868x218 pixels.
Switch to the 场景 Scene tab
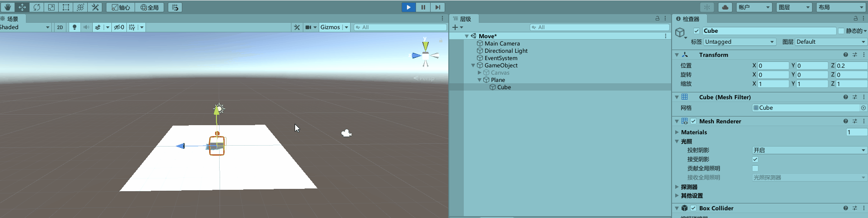12,19
